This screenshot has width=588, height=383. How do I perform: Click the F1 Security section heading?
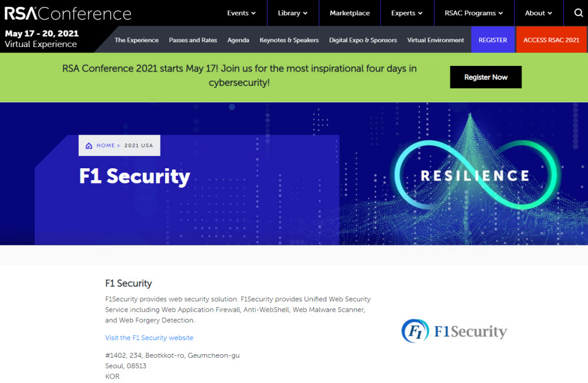(129, 283)
